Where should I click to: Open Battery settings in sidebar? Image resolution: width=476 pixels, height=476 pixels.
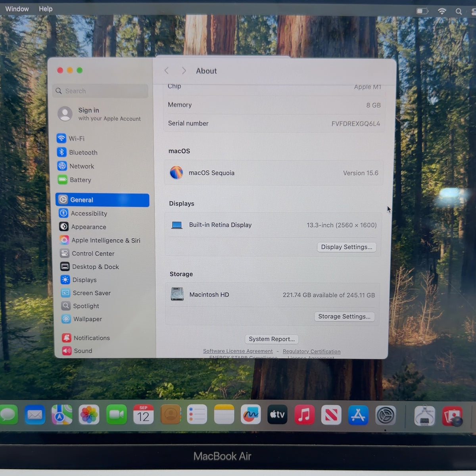coord(75,180)
